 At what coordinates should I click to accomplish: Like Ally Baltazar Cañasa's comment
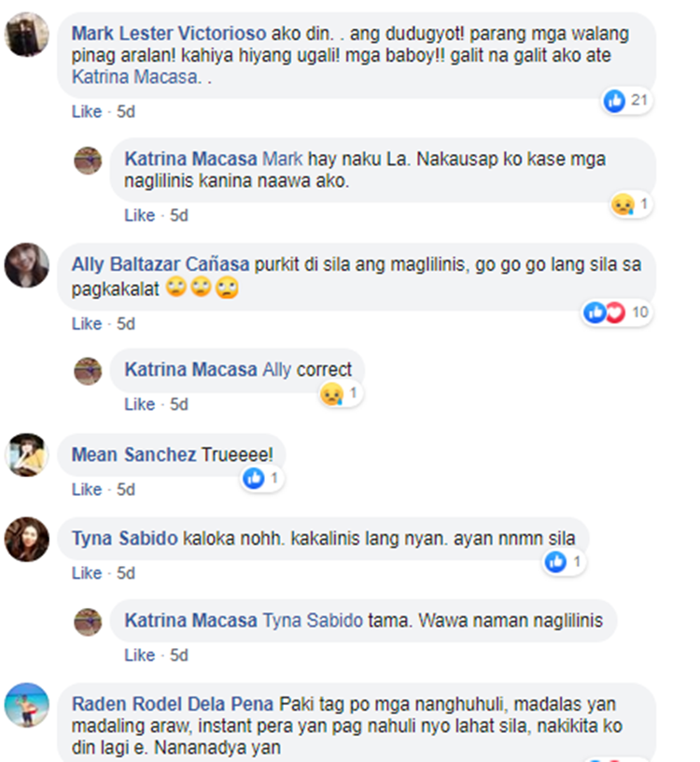point(87,324)
